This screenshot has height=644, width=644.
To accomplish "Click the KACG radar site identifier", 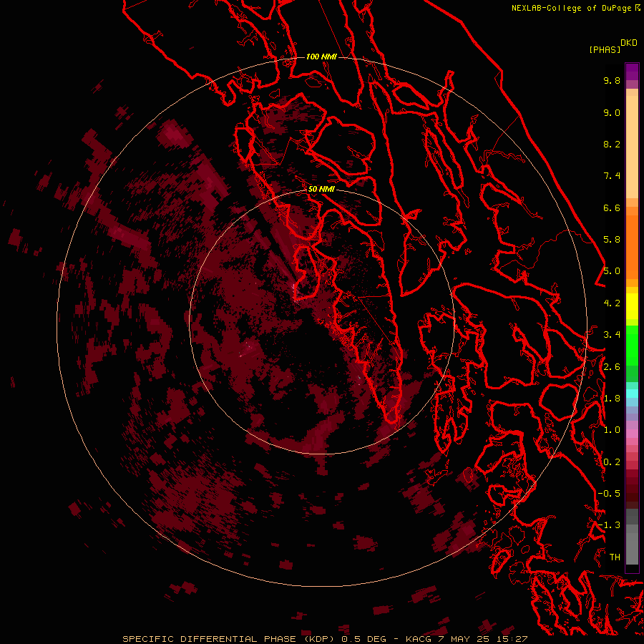I will point(418,639).
